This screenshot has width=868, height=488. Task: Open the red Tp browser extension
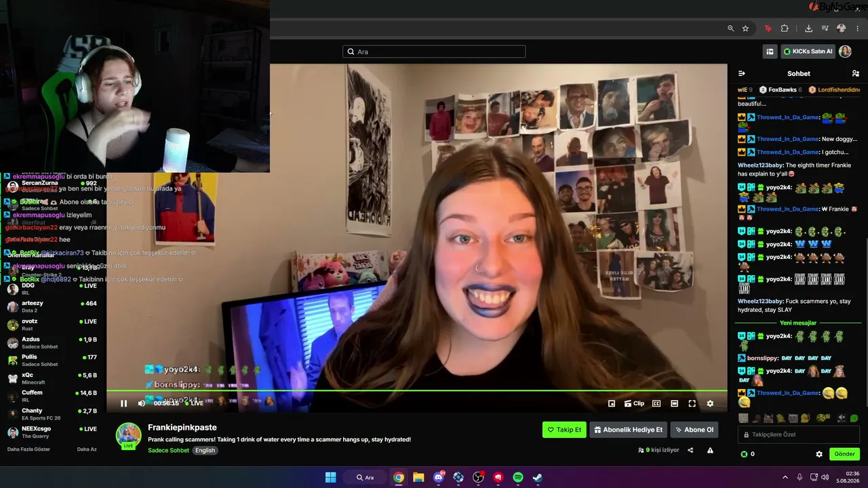point(768,28)
